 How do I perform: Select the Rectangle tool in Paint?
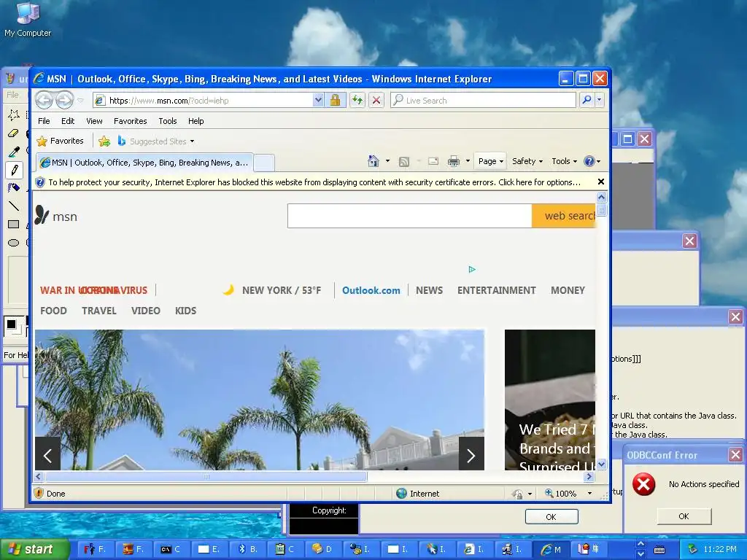14,225
